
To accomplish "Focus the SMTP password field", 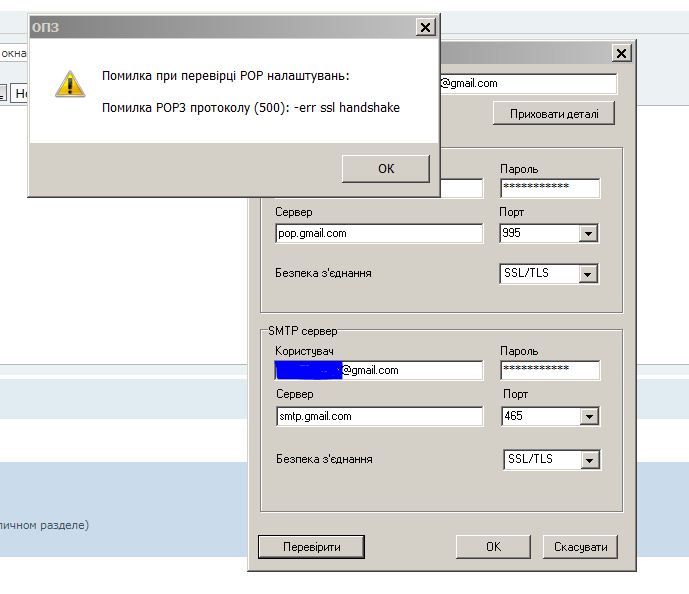I will click(x=549, y=370).
